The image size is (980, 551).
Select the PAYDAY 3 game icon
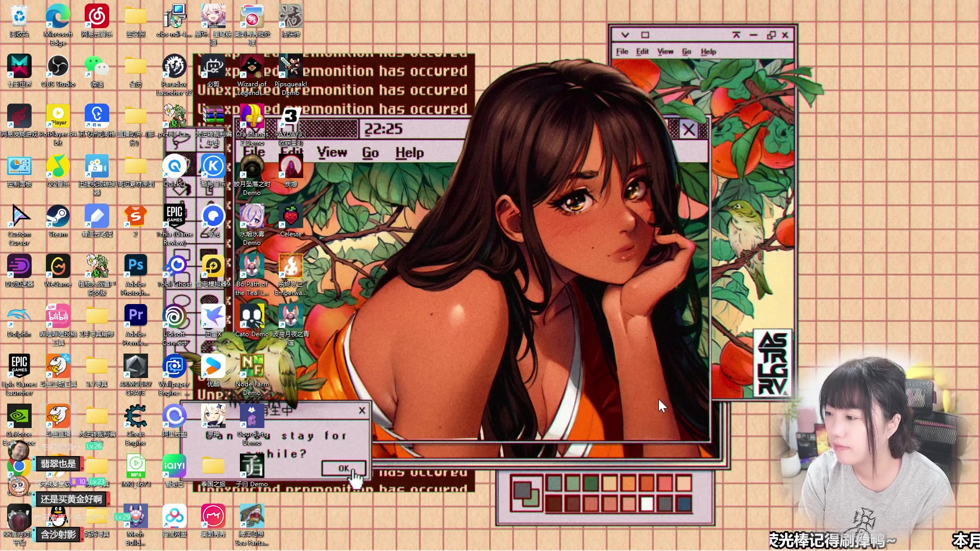pos(291,117)
